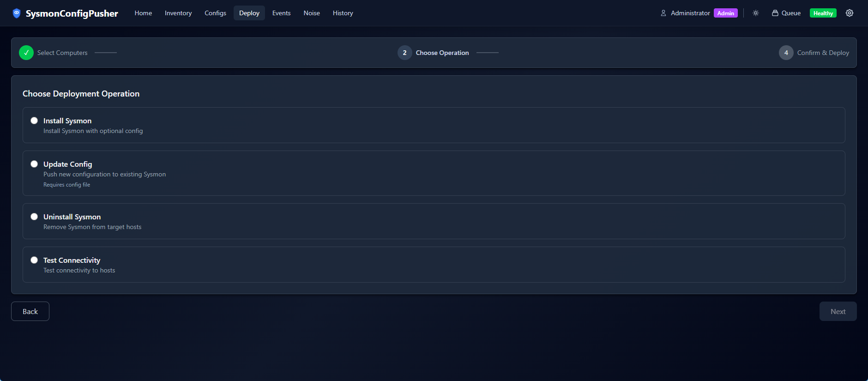Click the Queue label in the header

pos(791,13)
